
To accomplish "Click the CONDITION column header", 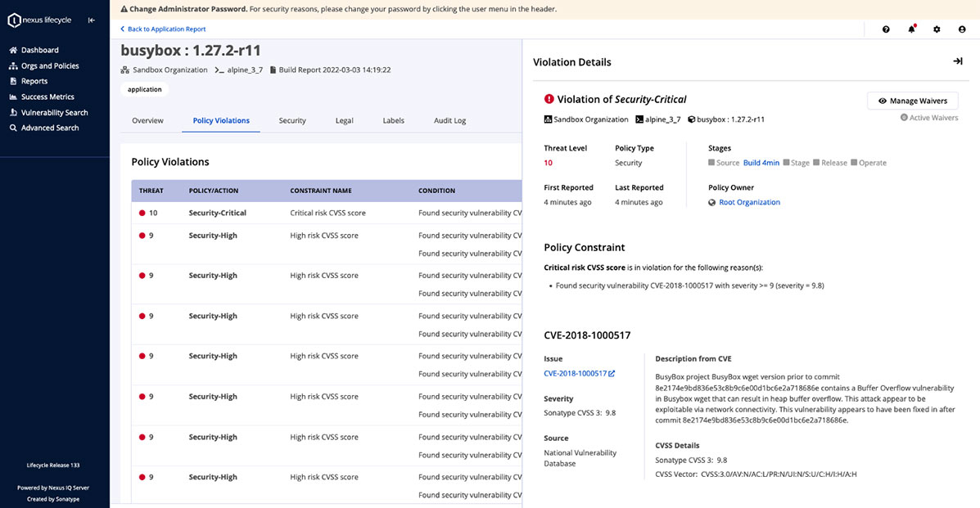I will point(437,191).
